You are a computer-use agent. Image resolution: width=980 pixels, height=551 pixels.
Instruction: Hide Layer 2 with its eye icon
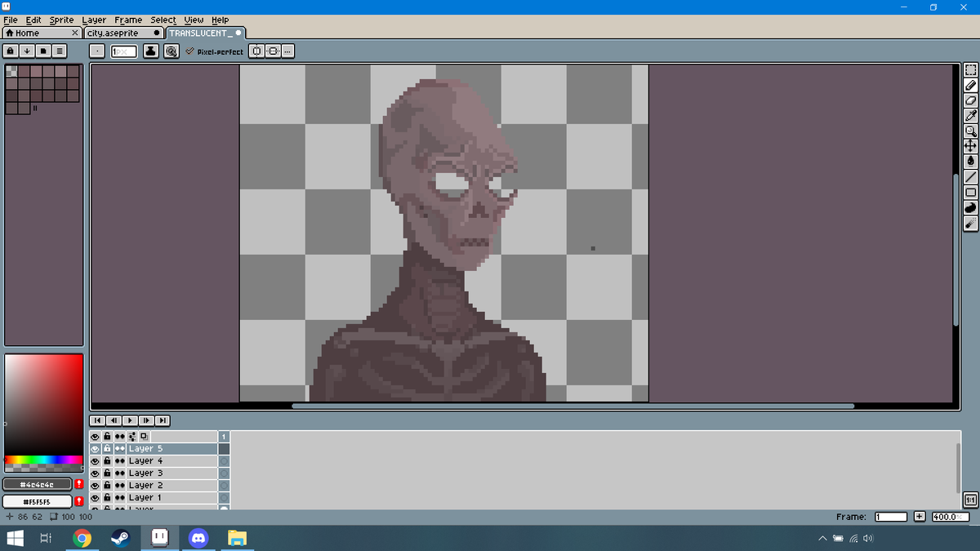(95, 486)
